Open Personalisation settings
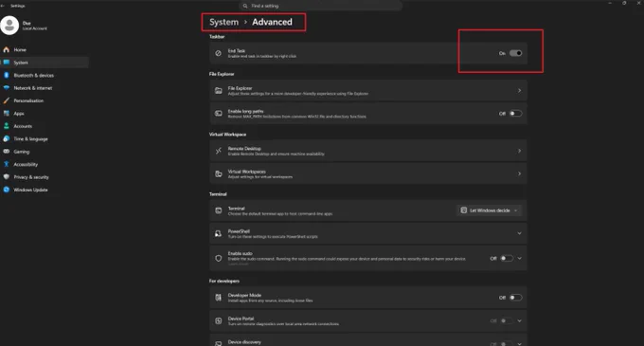The height and width of the screenshot is (346, 644). click(28, 100)
